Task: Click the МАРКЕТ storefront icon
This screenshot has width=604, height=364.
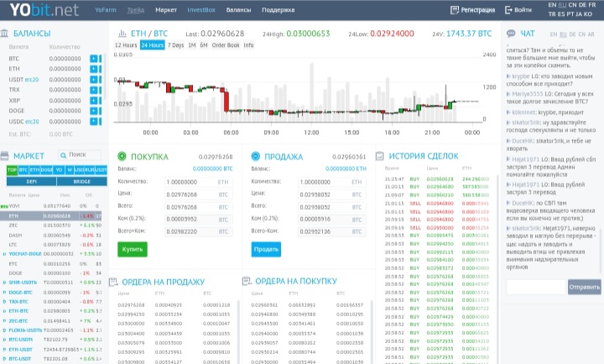Action: click(5, 156)
